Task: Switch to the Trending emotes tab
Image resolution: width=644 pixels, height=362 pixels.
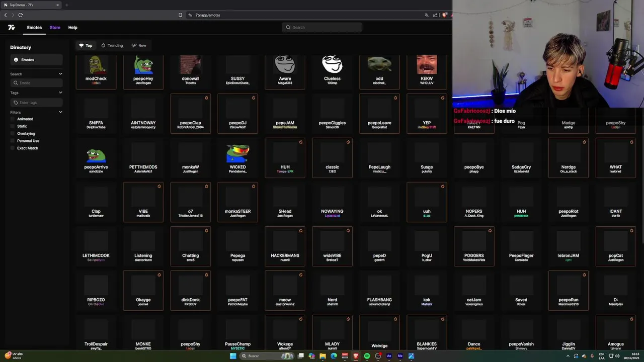Action: [112, 45]
